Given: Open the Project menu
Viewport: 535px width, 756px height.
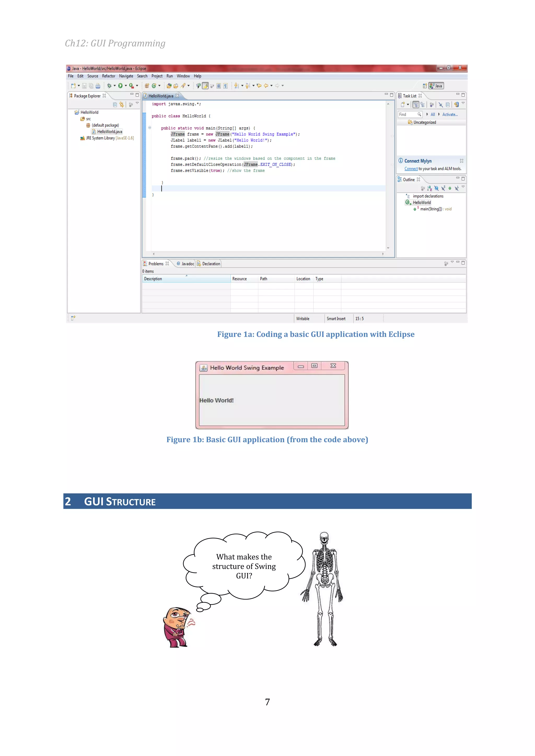Looking at the screenshot, I should (157, 76).
